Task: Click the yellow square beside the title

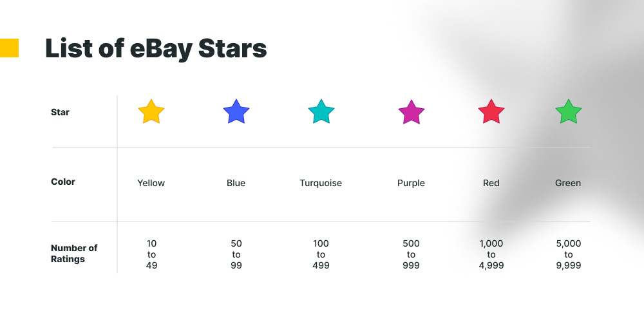Action: 9,48
